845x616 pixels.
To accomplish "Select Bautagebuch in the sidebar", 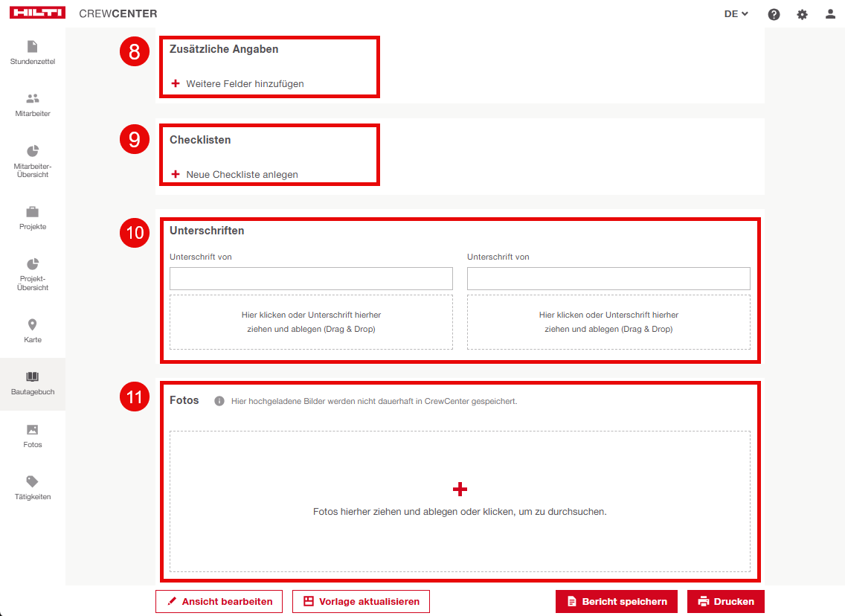I will [32, 383].
